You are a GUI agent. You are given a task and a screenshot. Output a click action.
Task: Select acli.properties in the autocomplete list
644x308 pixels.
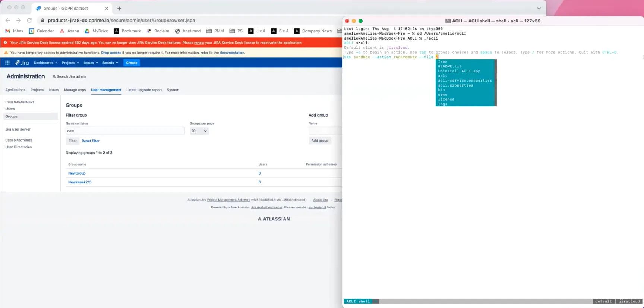point(455,85)
